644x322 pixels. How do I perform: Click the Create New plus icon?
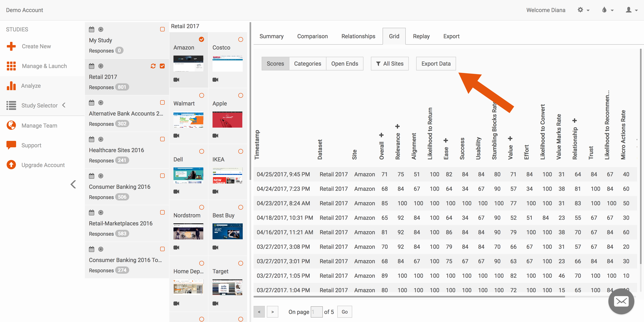click(x=11, y=46)
